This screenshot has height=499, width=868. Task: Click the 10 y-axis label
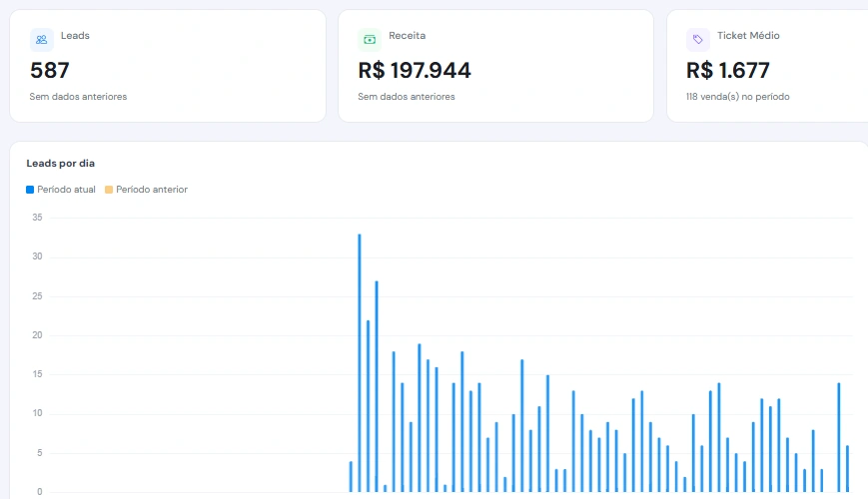[37, 414]
